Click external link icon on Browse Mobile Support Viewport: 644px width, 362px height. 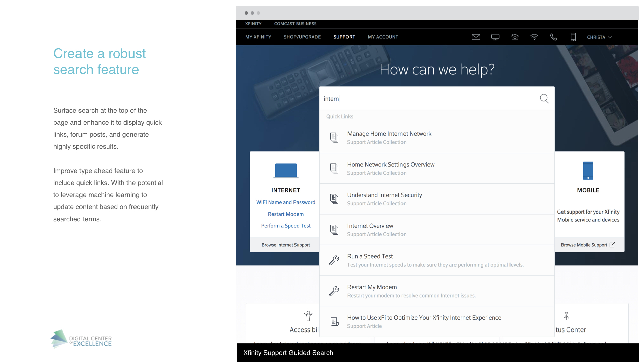[612, 245]
